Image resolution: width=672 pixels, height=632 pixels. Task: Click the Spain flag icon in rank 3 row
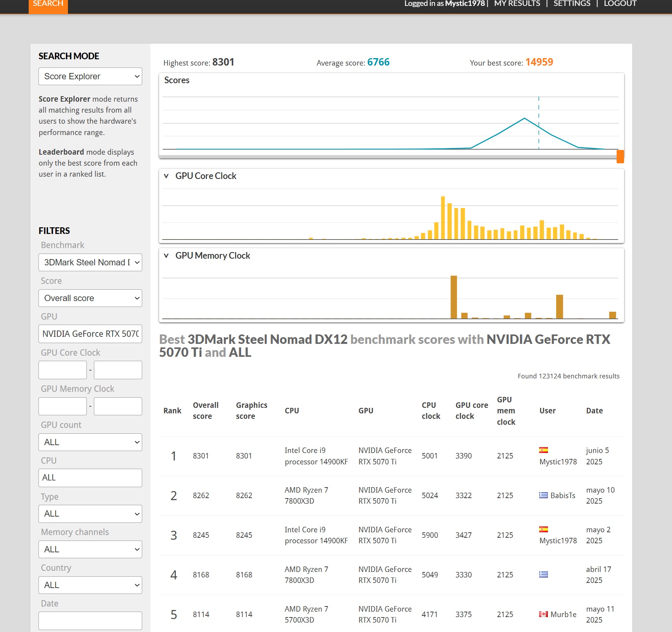pyautogui.click(x=544, y=530)
